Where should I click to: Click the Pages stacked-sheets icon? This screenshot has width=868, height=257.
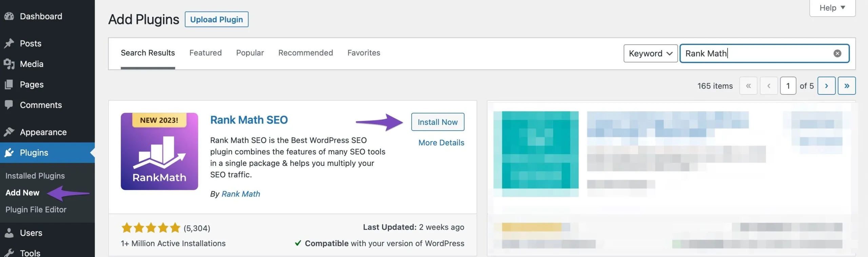coord(9,84)
